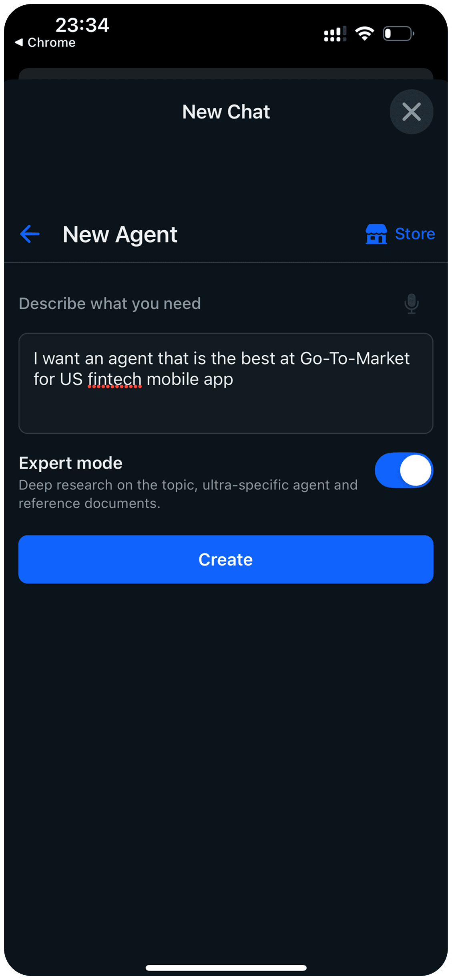Close the New Chat sheet
Viewport: 452px width, 980px height.
pos(411,112)
